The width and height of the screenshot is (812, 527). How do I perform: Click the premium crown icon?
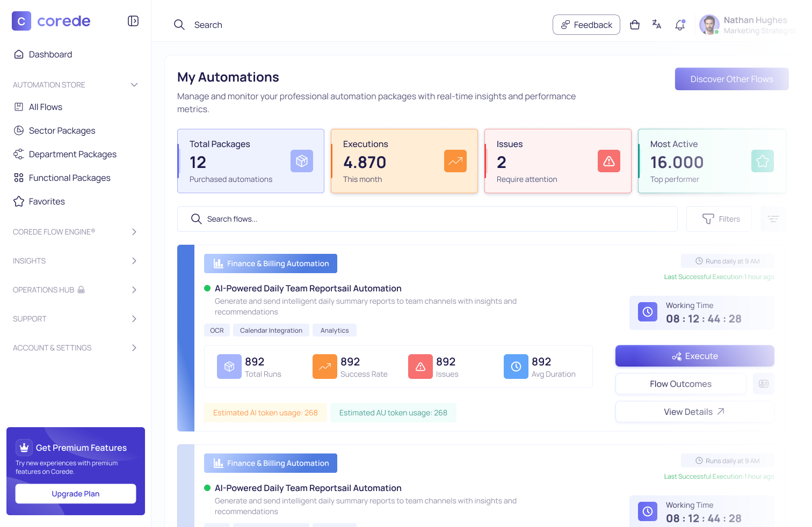(x=24, y=447)
